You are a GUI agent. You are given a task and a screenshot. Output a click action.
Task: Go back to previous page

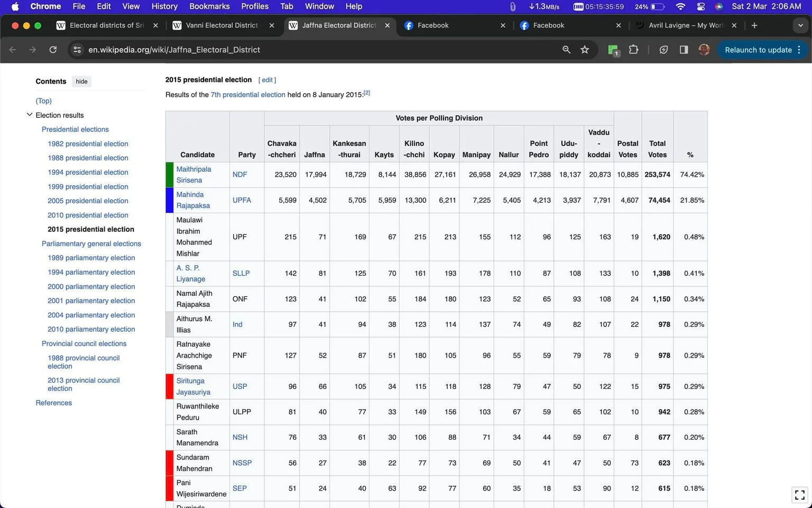(x=13, y=50)
